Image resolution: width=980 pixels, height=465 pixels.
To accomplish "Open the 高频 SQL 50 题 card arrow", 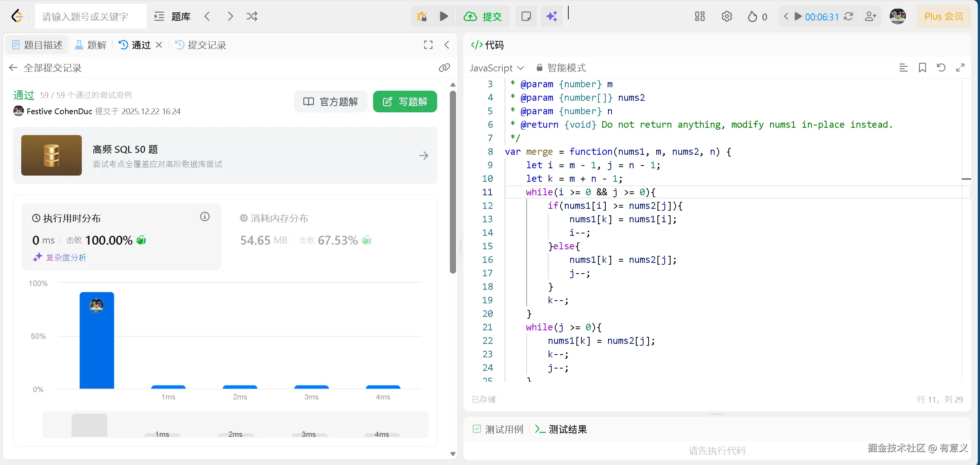I will click(x=424, y=156).
